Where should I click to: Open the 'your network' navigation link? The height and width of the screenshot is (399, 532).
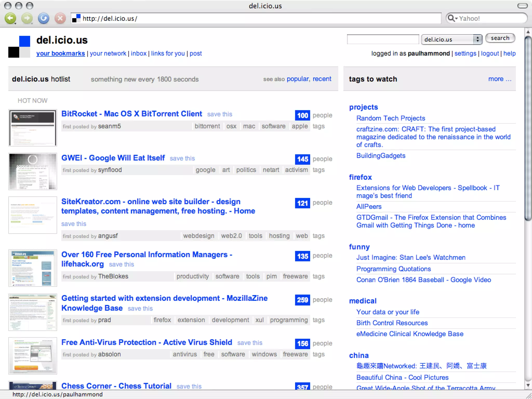pyautogui.click(x=108, y=54)
